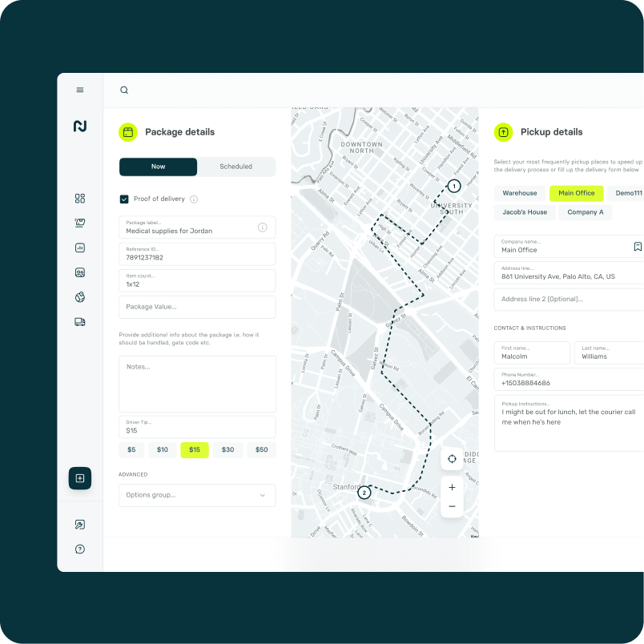The height and width of the screenshot is (644, 644).
Task: Save address with bookmark icon in Company name
Action: coord(638,247)
